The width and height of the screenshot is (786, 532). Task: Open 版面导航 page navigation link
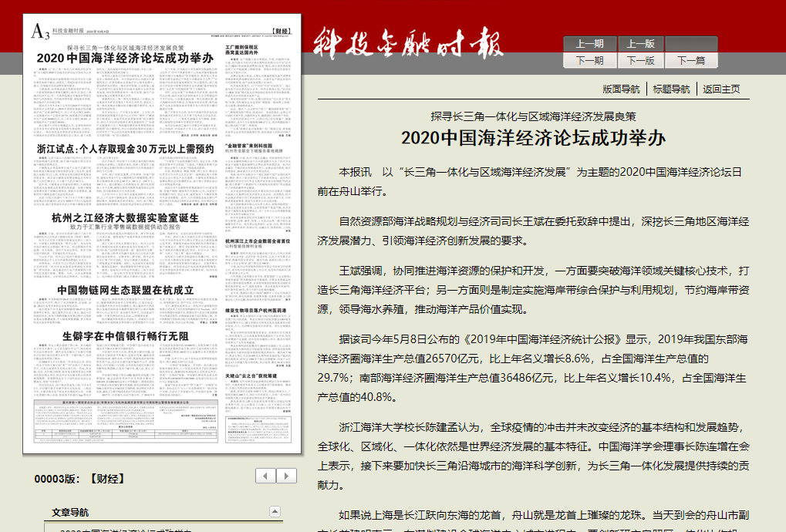point(621,89)
